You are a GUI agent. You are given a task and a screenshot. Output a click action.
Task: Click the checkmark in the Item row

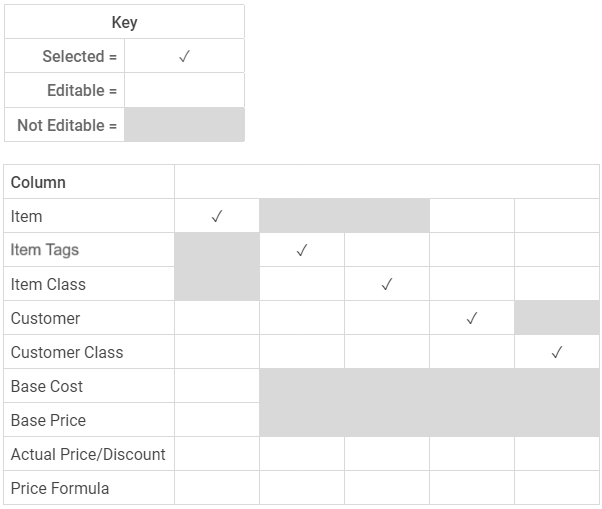point(217,216)
